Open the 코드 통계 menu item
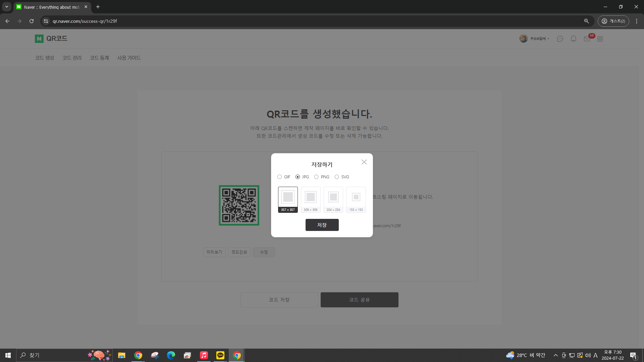The image size is (644, 362). (x=99, y=57)
